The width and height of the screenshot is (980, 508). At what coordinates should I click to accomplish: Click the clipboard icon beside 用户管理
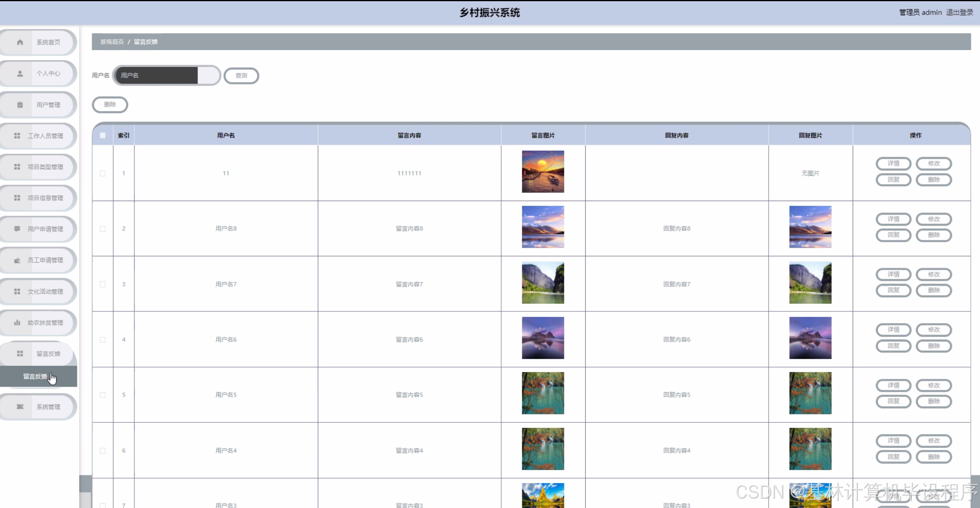click(20, 105)
